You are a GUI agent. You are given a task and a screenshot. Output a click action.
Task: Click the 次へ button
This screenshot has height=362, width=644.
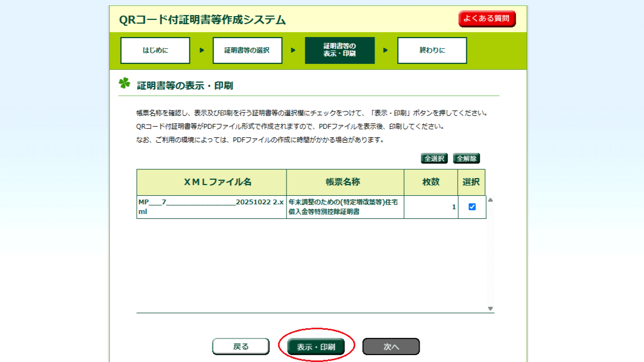(x=391, y=346)
